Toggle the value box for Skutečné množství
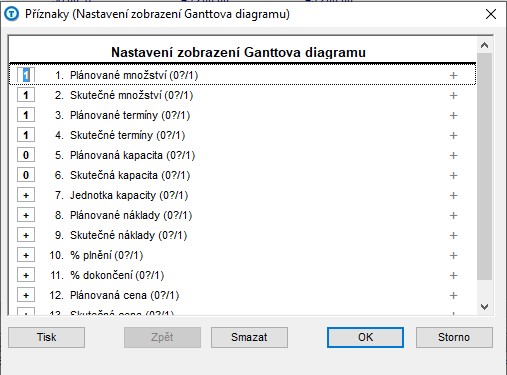 (x=26, y=95)
